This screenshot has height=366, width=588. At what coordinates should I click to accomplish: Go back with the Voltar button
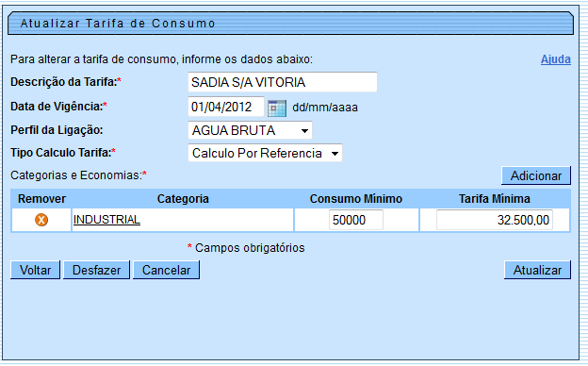[x=35, y=270]
